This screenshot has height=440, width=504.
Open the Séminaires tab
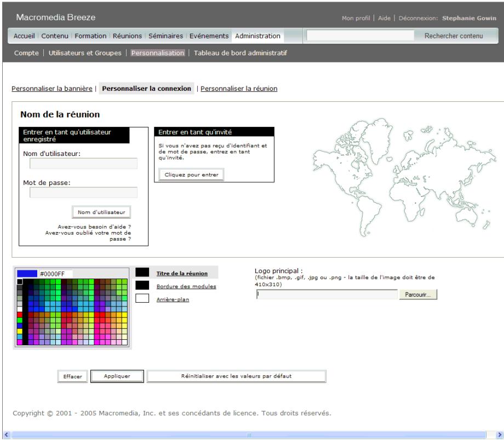click(x=165, y=36)
